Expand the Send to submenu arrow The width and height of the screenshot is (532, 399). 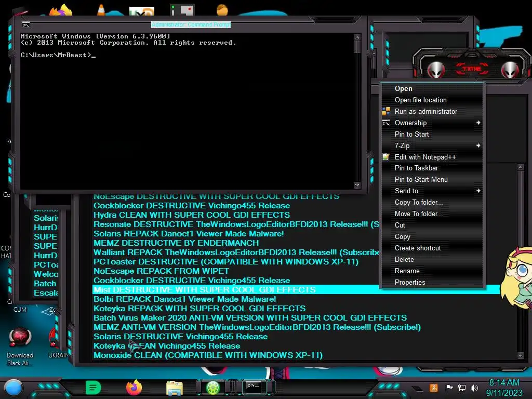point(478,191)
